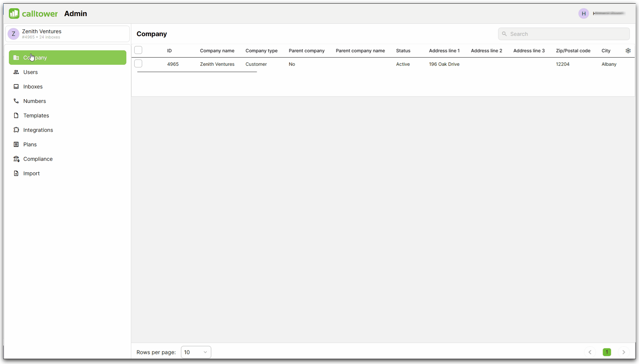Click the Search input field
639x364 pixels.
564,34
